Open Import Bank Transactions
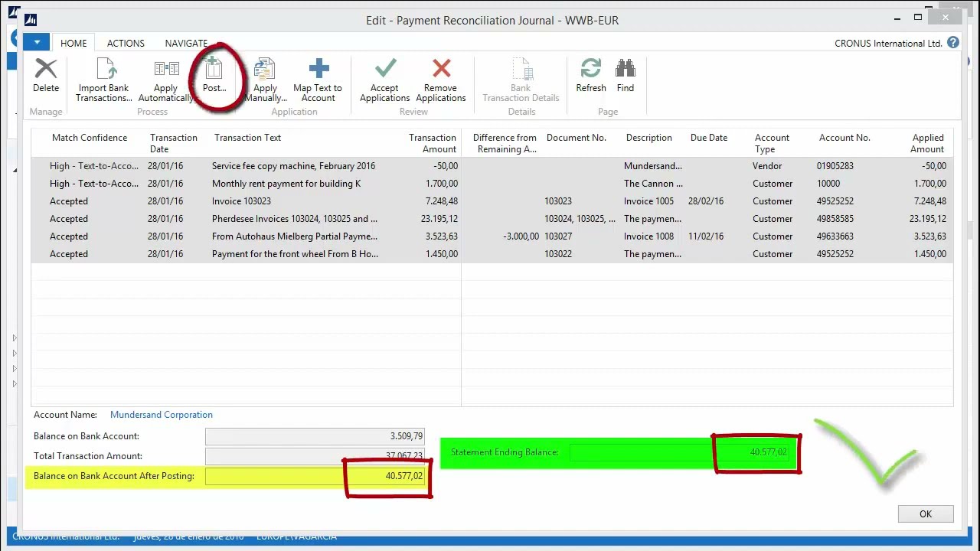Screen dimensions: 980x551 coord(103,80)
